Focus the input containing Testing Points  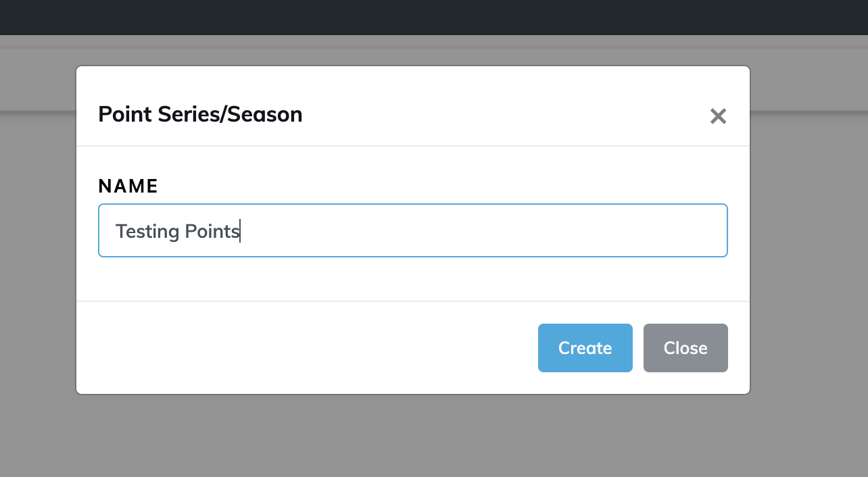412,230
